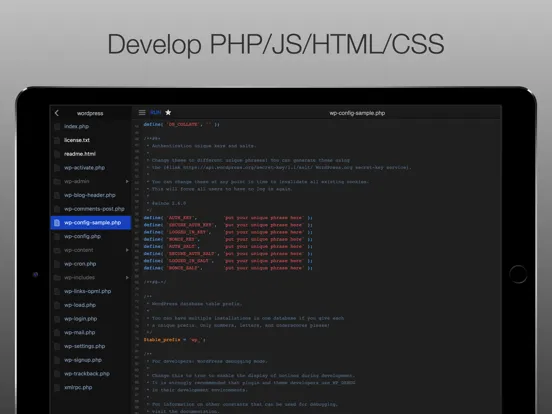This screenshot has width=552, height=414.
Task: Click the RUN button
Action: click(155, 113)
